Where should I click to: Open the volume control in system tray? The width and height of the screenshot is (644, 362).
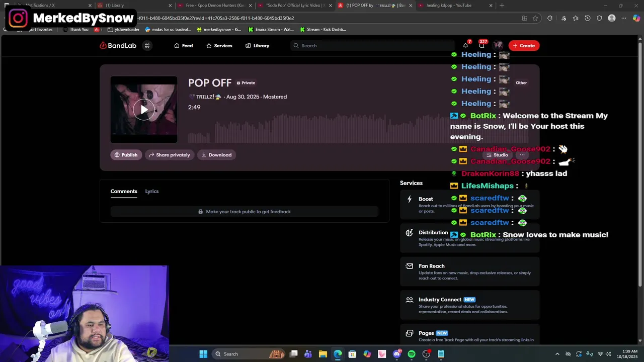pos(609,354)
